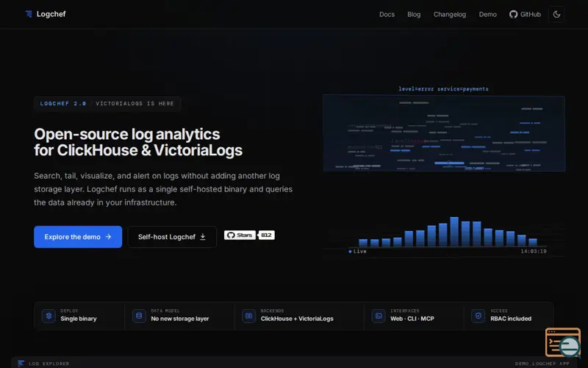This screenshot has width=588, height=368.
Task: Click the GitHub octocat icon in navbar
Action: pos(513,14)
